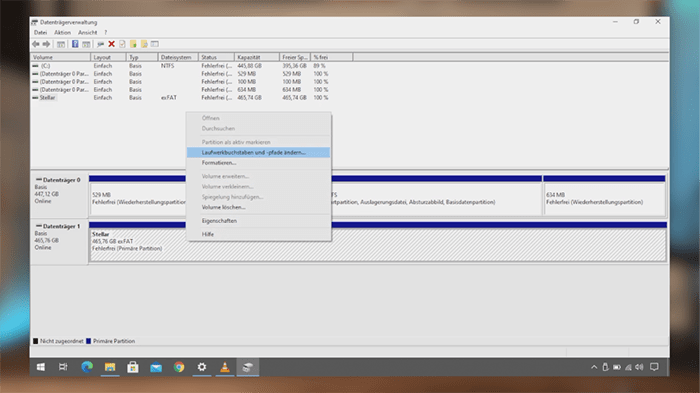Sort by the Kapazität column header
This screenshot has height=393, width=700.
pos(257,57)
